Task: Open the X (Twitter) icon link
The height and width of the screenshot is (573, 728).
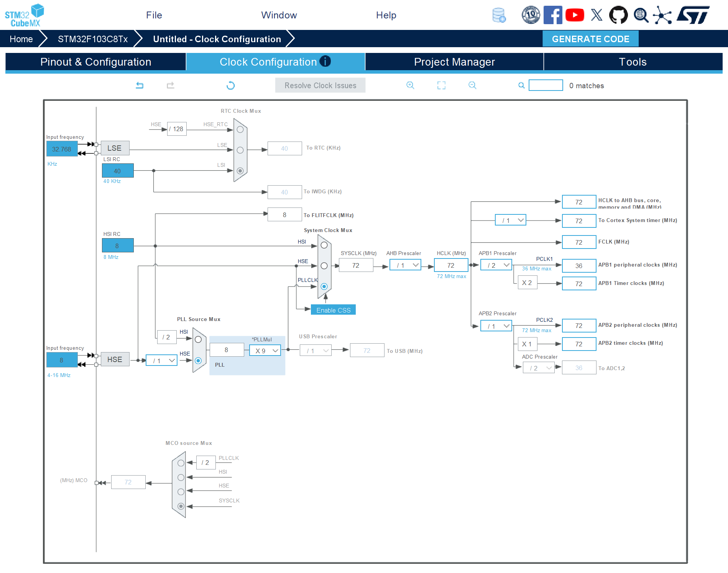Action: tap(597, 15)
